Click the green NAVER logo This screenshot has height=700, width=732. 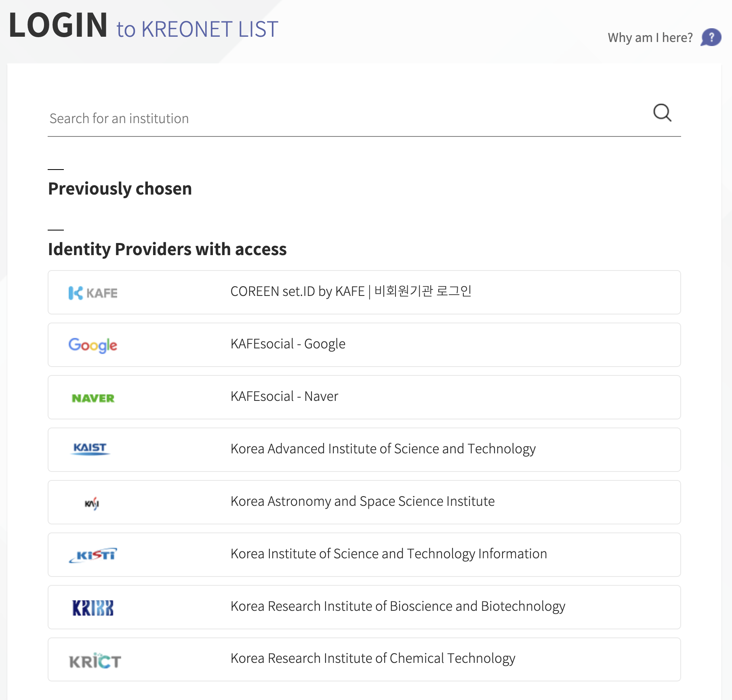(x=93, y=398)
